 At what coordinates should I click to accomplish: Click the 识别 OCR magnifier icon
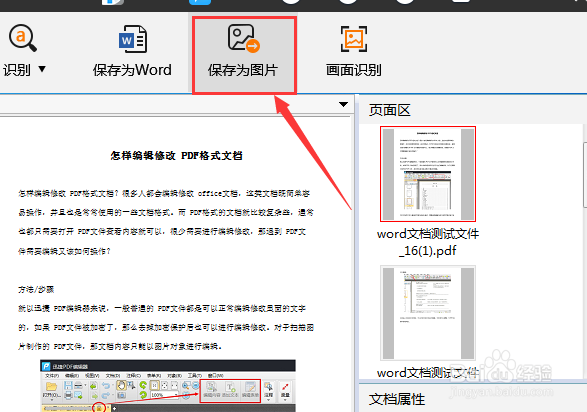pyautogui.click(x=22, y=37)
